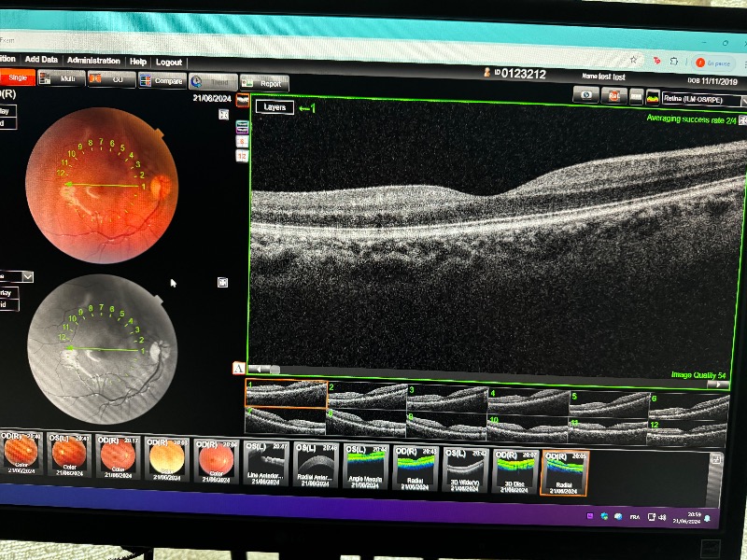The width and height of the screenshot is (747, 560).
Task: Switch to the Single view tab
Action: (17, 77)
